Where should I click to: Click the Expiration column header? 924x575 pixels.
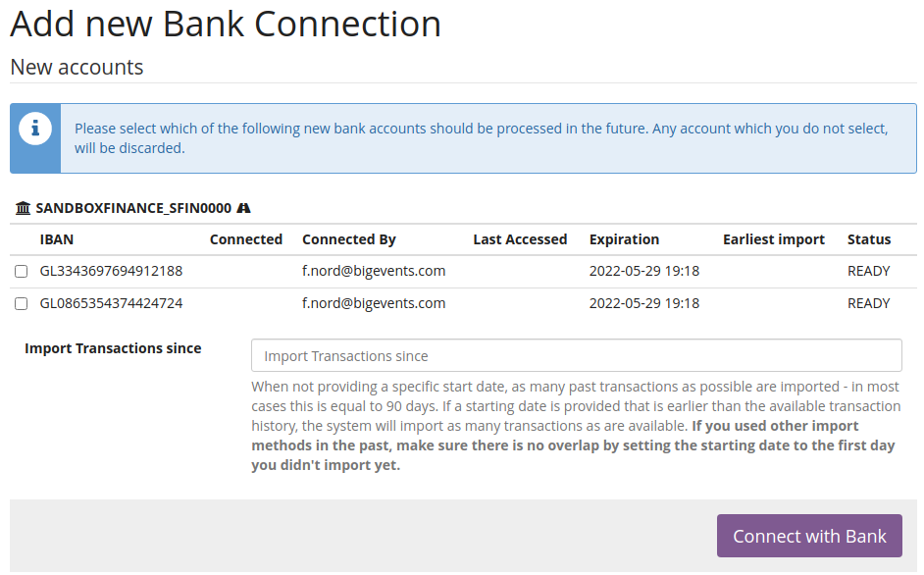point(624,239)
